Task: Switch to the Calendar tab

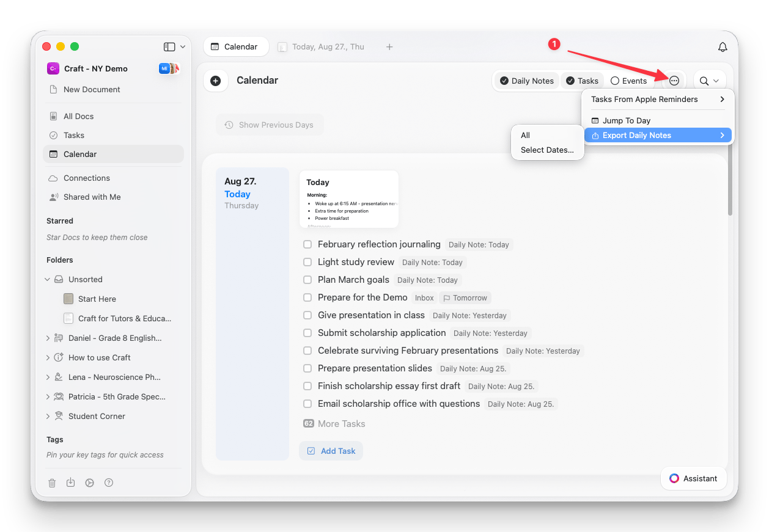Action: pos(235,46)
